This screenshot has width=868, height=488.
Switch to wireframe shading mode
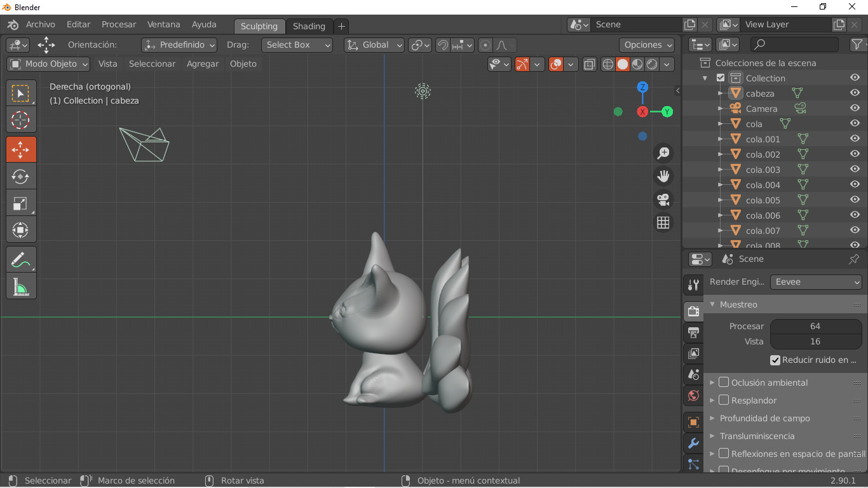[608, 64]
